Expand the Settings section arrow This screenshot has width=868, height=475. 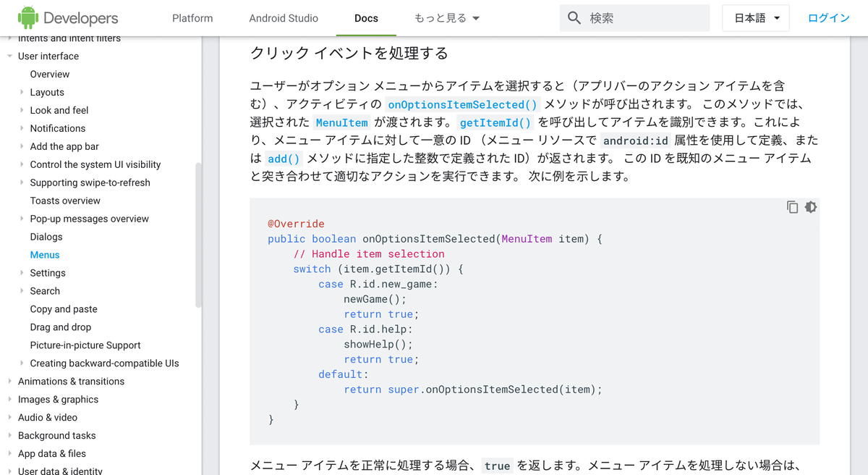point(22,273)
